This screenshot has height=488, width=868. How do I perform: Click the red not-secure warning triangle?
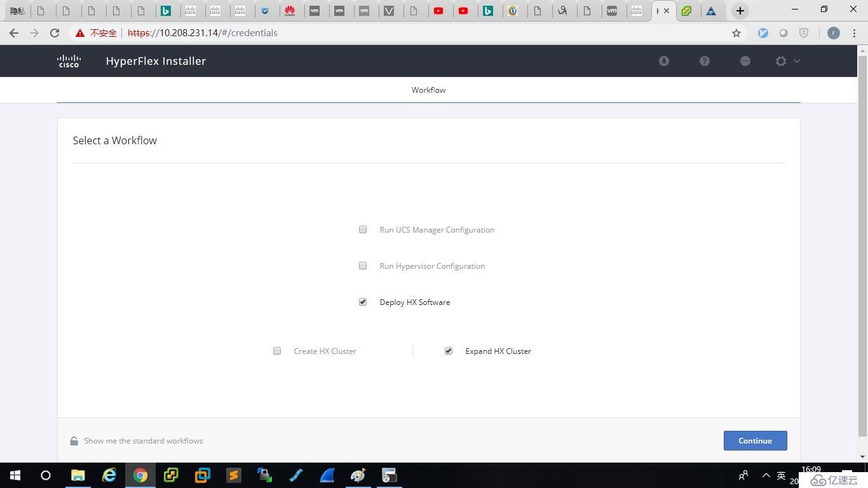click(79, 33)
